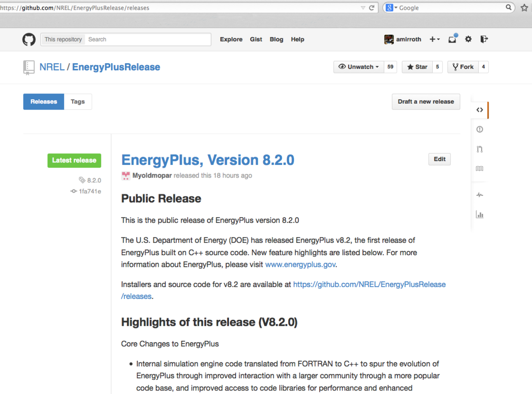
Task: Select 'Highlights of this release (V8.2.0)' heading
Action: click(x=209, y=322)
